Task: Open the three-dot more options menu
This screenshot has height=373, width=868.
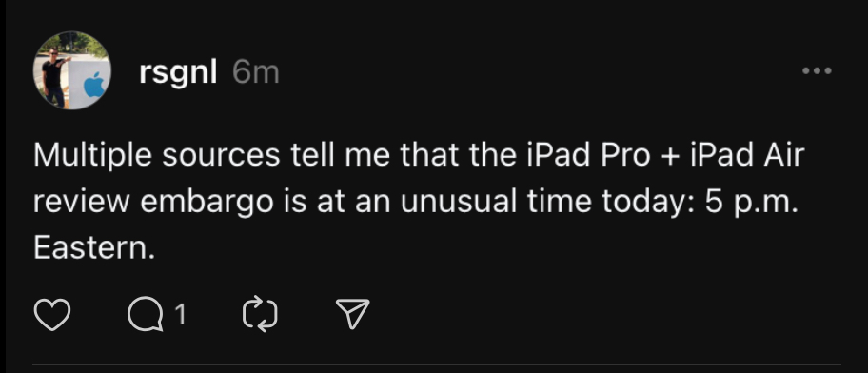Action: click(817, 70)
